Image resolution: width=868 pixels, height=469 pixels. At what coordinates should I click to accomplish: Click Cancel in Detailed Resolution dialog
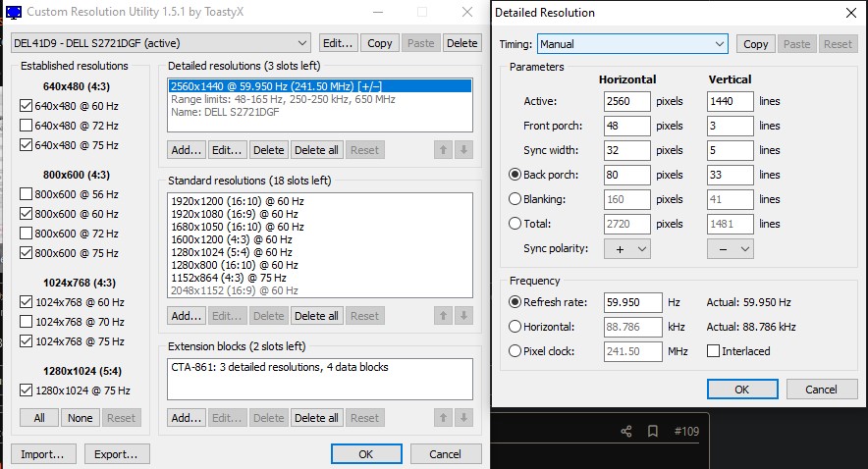822,390
